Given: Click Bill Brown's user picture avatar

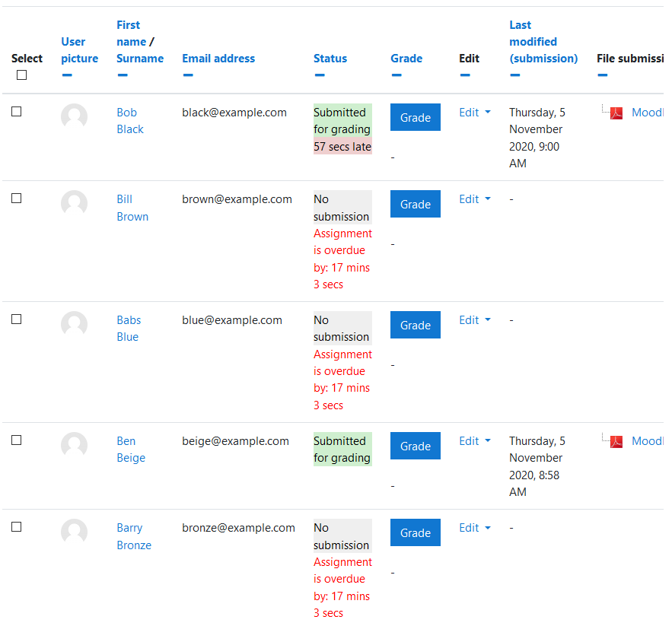Looking at the screenshot, I should point(74,204).
